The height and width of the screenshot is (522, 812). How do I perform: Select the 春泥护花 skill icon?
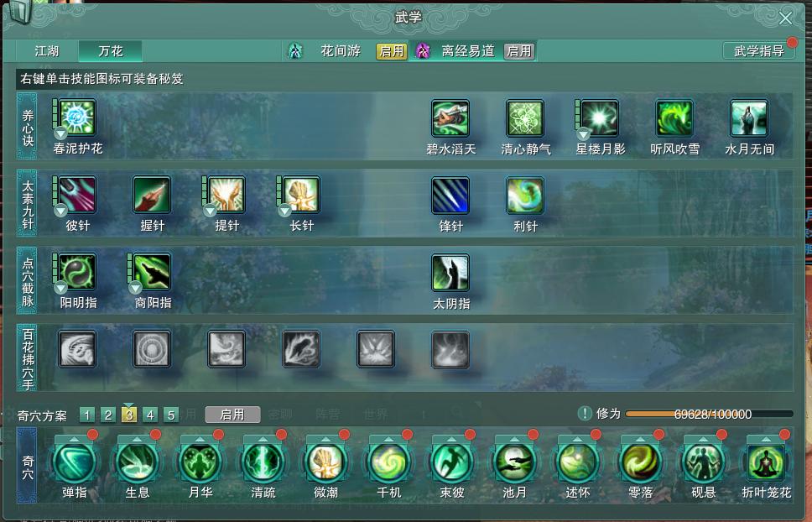[77, 118]
